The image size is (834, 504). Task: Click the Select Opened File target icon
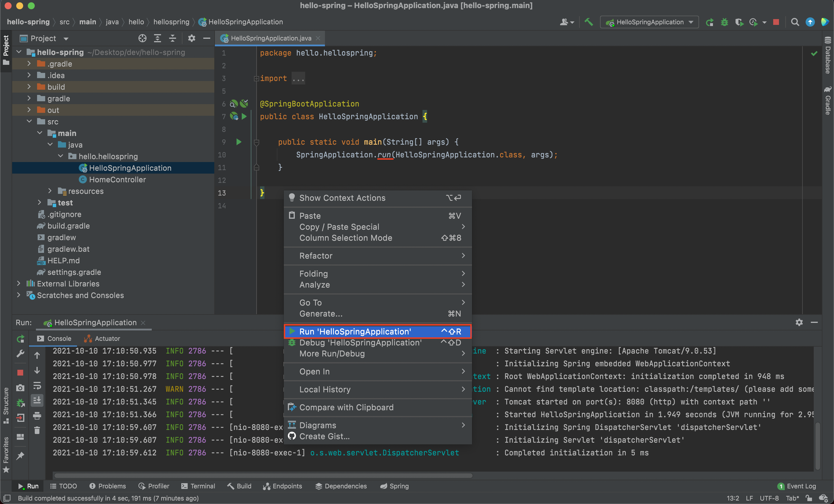click(142, 38)
